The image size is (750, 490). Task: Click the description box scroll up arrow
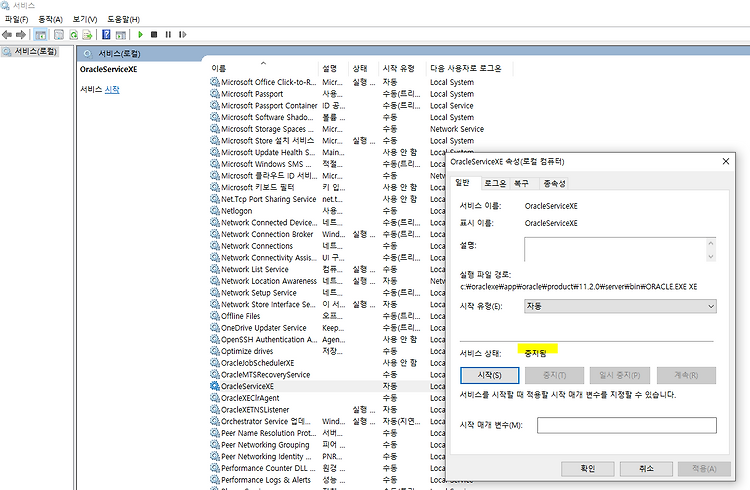tap(711, 243)
